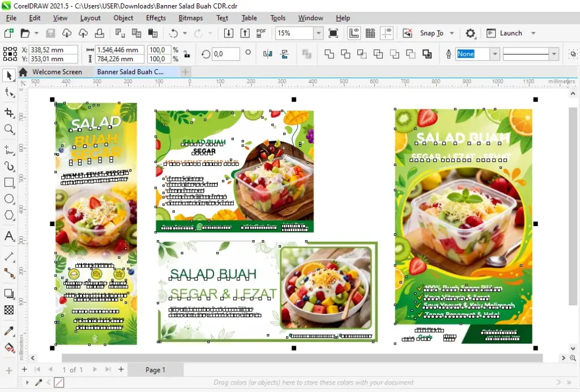The image size is (580, 392).
Task: Click the vertical scrollbar thumb
Action: tap(573, 206)
